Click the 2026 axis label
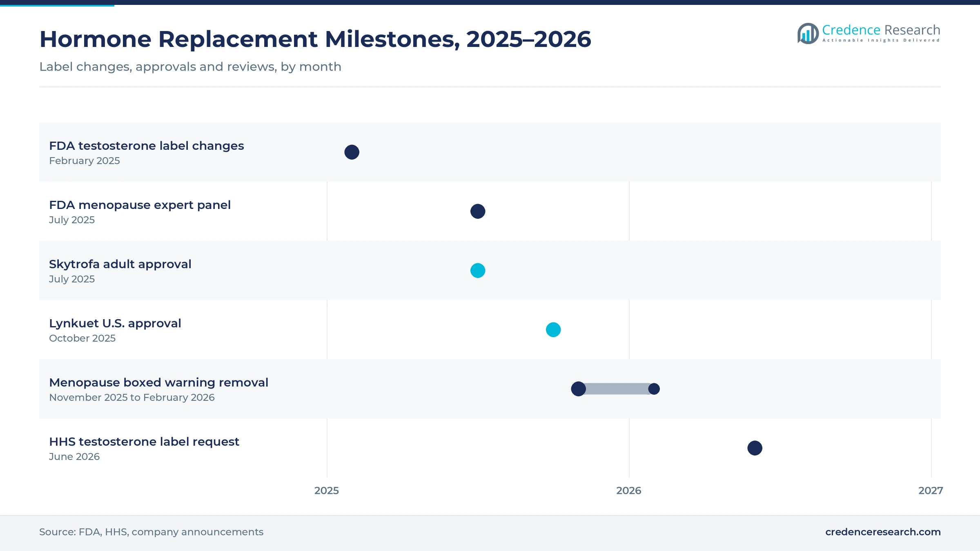980x551 pixels. click(629, 491)
